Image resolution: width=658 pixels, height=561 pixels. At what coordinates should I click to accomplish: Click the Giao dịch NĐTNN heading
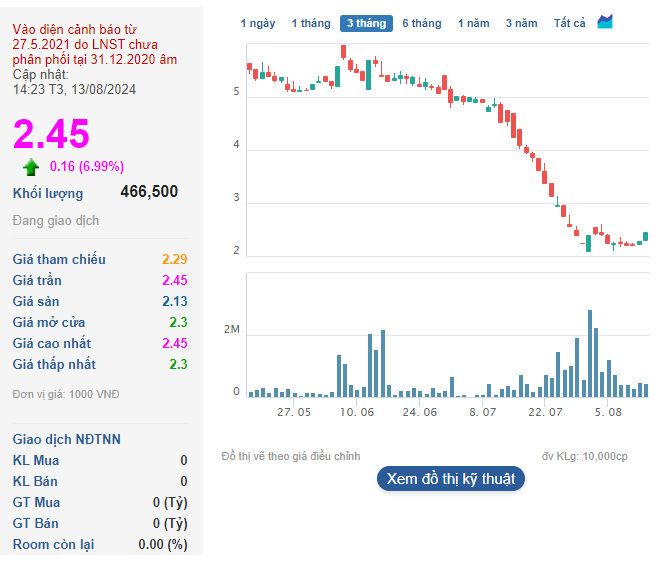[x=66, y=439]
